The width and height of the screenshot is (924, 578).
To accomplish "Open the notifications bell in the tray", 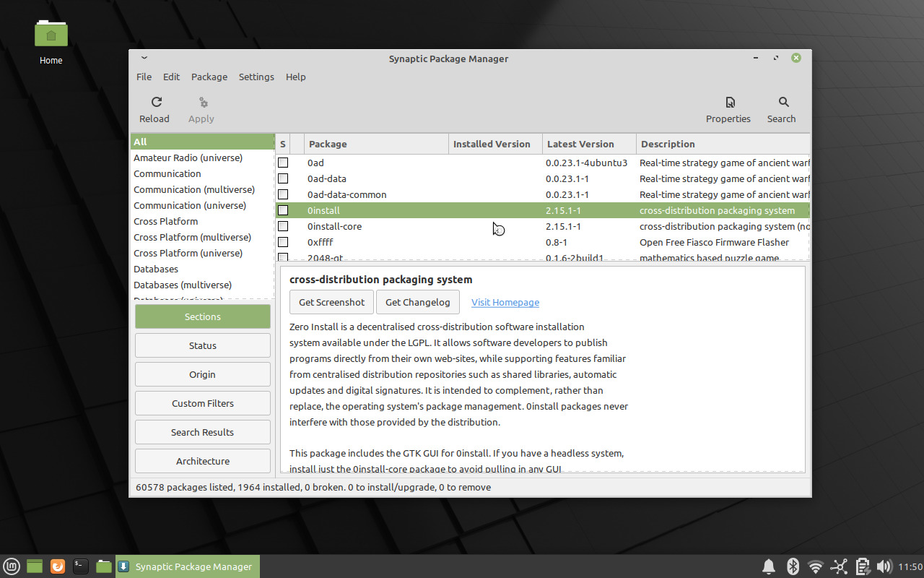I will [769, 566].
